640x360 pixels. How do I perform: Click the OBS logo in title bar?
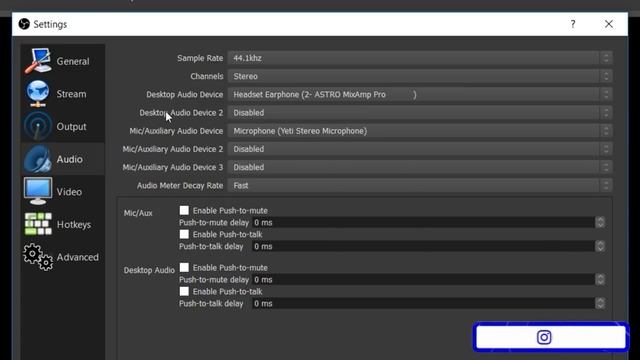24,24
